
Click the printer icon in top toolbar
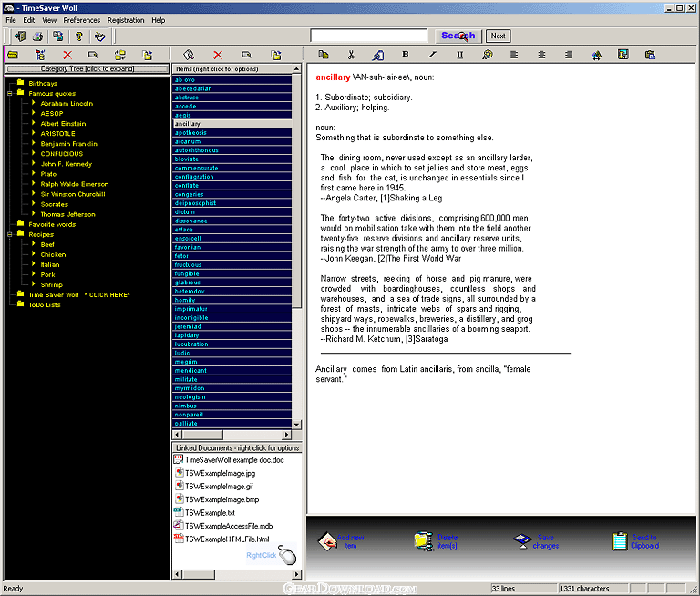pyautogui.click(x=38, y=36)
